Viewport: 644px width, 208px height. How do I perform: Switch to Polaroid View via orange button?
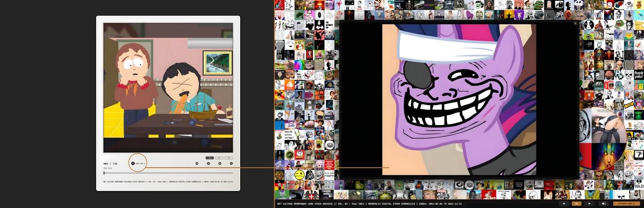(x=626, y=204)
